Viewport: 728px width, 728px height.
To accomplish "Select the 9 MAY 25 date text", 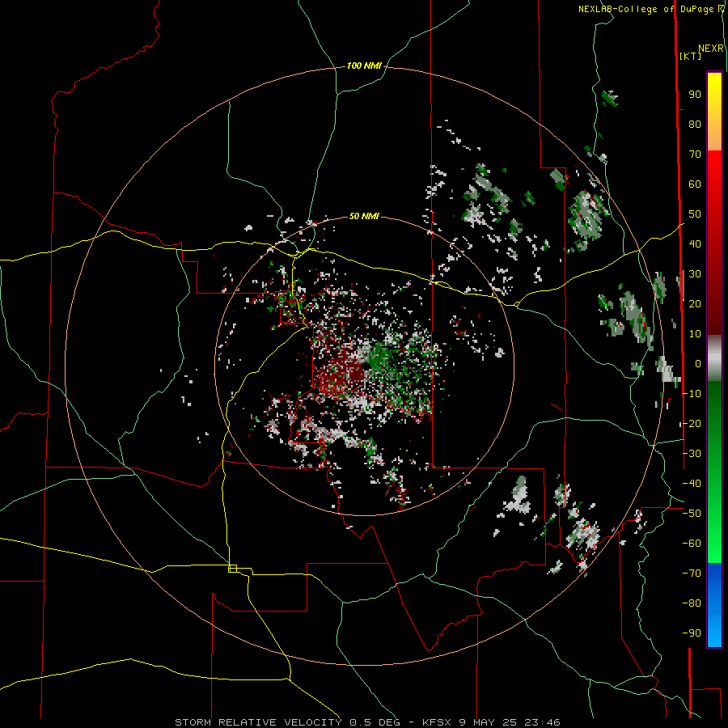I will click(489, 722).
